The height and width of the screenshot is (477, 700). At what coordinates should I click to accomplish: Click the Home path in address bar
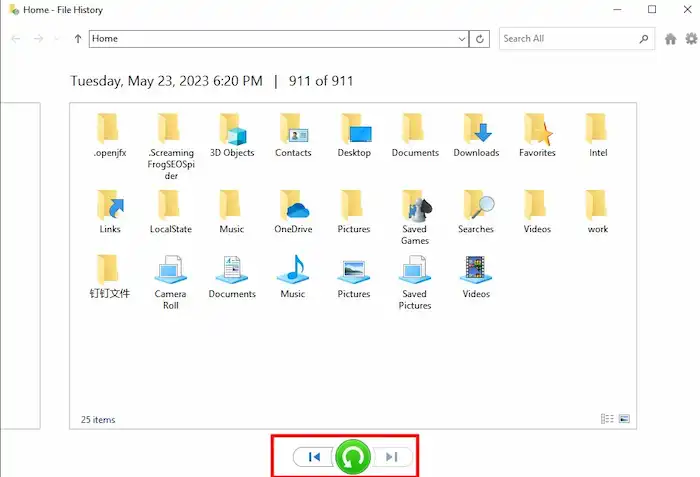pos(105,39)
